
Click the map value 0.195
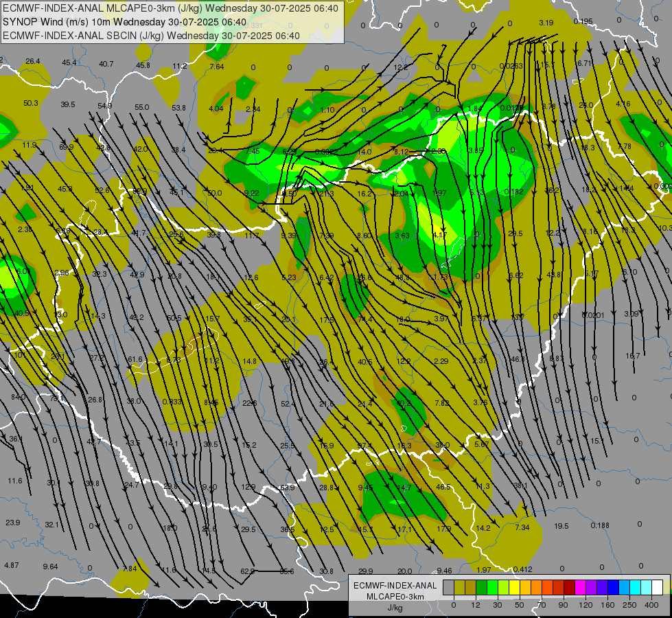(583, 21)
